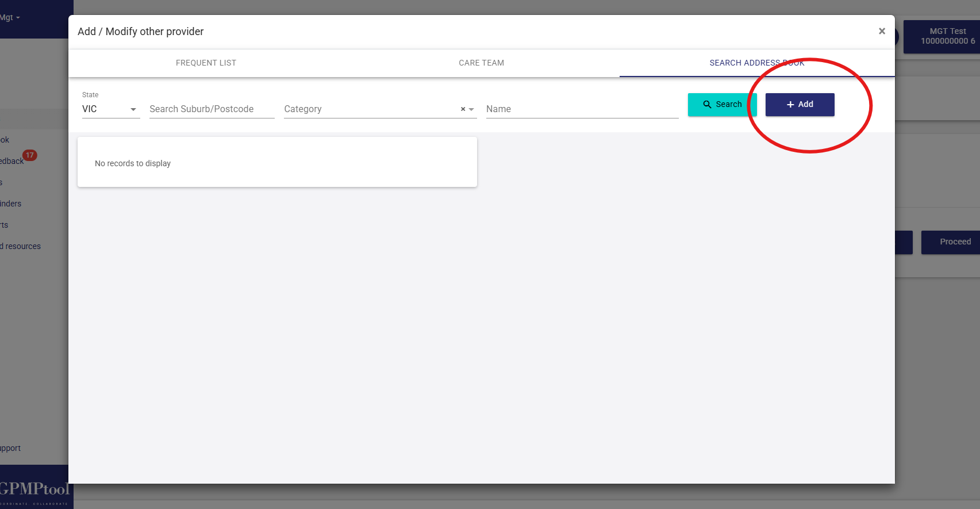Click the red 17 notification badge
The height and width of the screenshot is (509, 980).
[x=30, y=155]
